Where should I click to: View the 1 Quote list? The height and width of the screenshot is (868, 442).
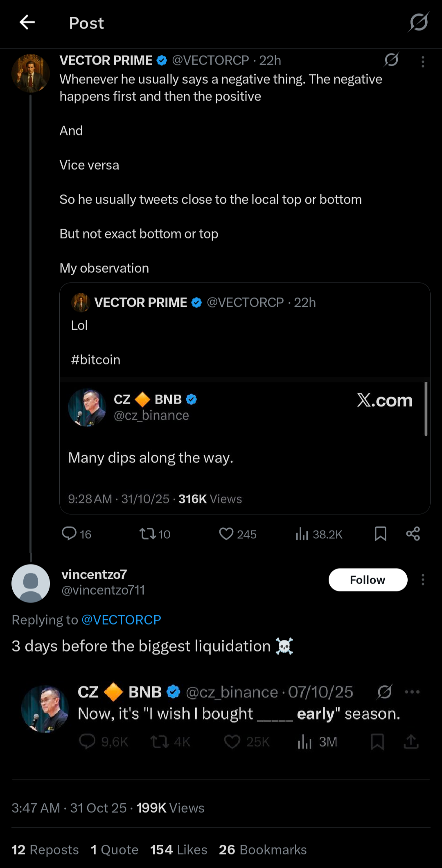click(115, 850)
